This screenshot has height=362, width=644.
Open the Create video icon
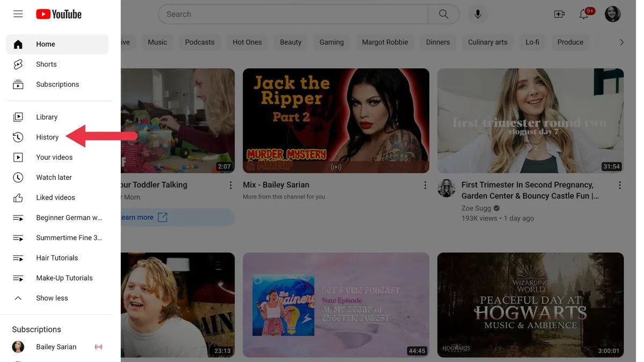tap(559, 14)
